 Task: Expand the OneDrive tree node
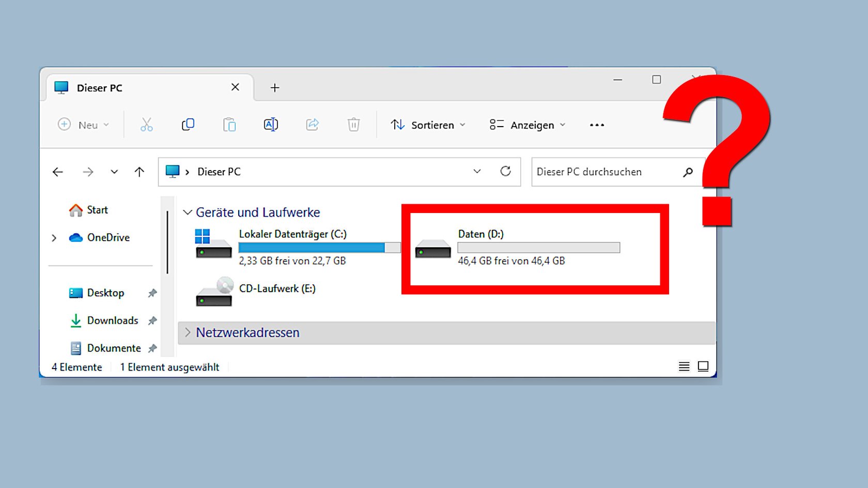(x=54, y=238)
